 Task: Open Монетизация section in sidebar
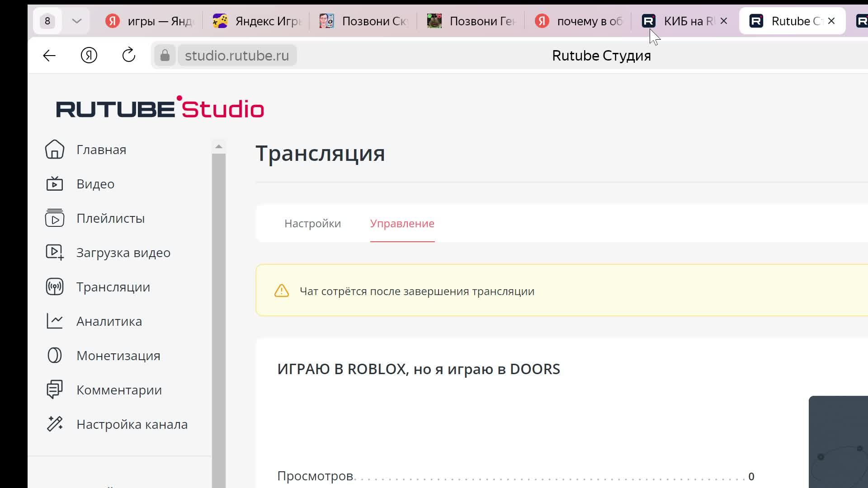coord(118,356)
